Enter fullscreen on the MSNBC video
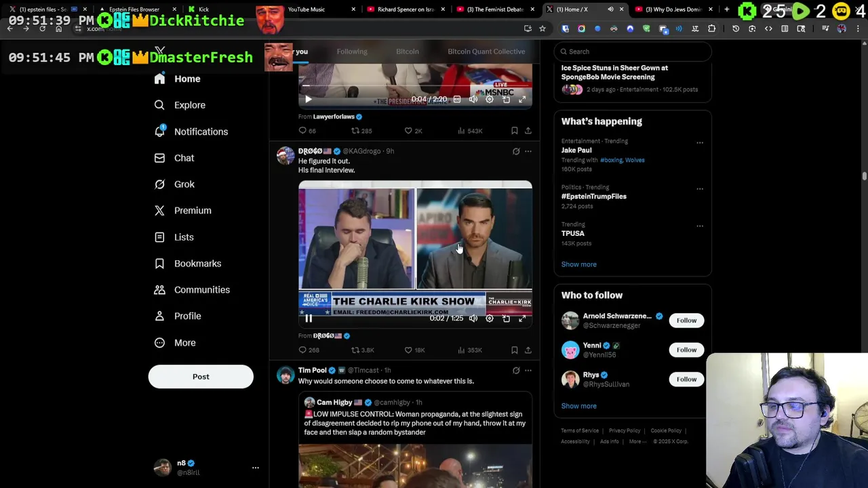 click(x=522, y=100)
